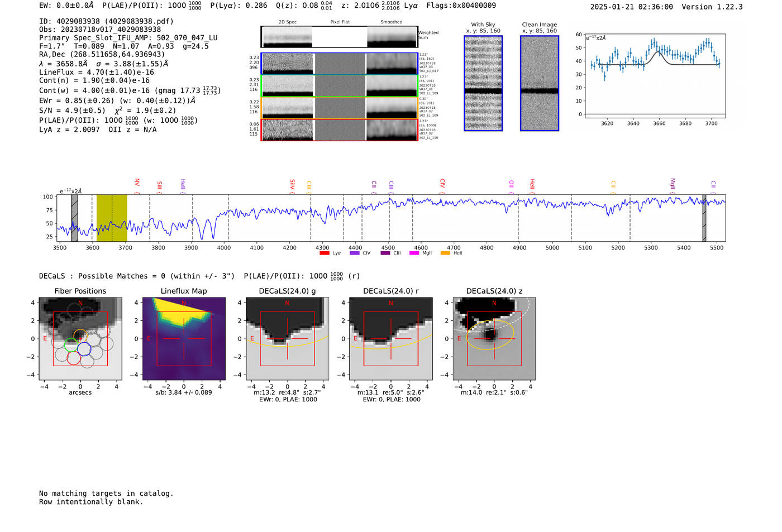
Task: Click the MgII line marker label
Action: (x=673, y=184)
